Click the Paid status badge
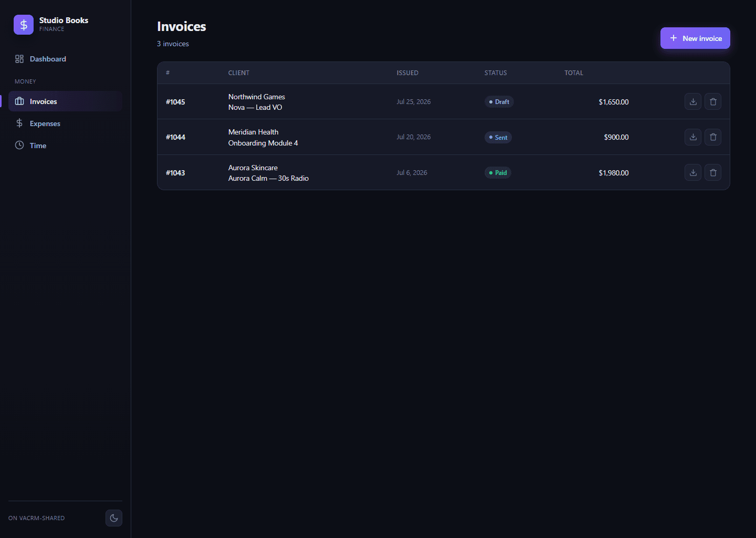This screenshot has width=756, height=538. point(498,172)
